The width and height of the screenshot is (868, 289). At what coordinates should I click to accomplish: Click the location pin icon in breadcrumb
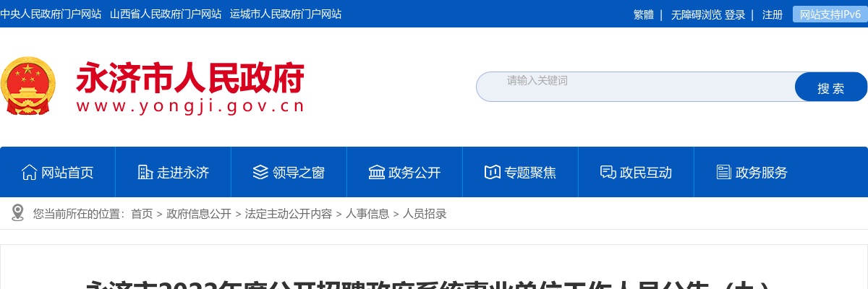(18, 212)
